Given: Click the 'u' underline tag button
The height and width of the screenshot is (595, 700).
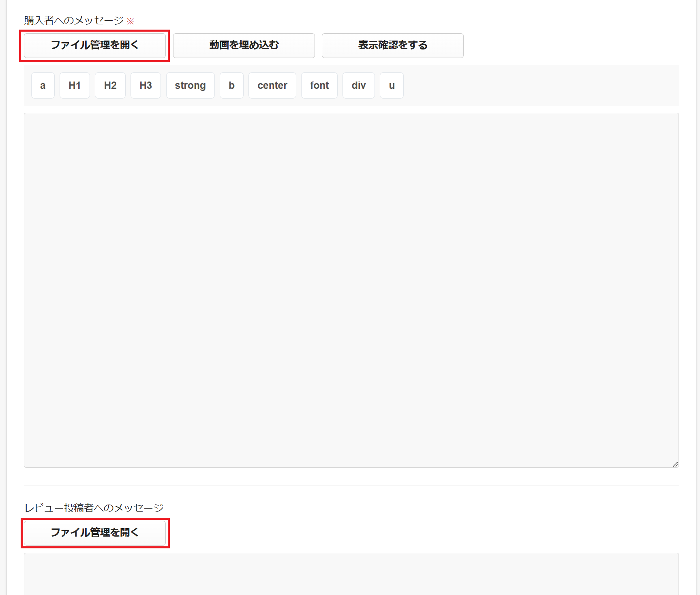Looking at the screenshot, I should pos(392,86).
